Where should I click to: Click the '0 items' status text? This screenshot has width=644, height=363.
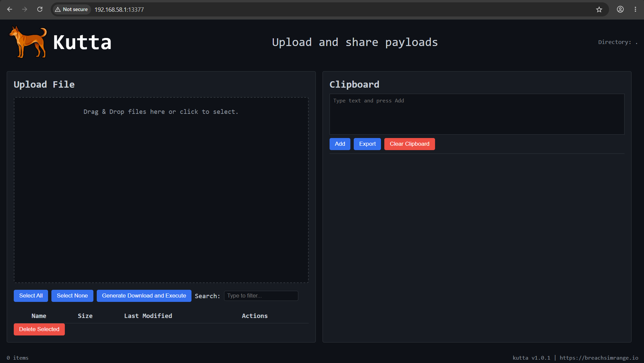click(x=17, y=358)
